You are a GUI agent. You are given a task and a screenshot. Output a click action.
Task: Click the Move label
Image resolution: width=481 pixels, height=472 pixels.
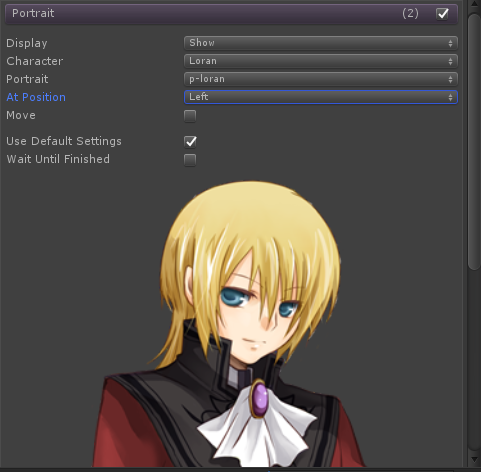coord(21,115)
